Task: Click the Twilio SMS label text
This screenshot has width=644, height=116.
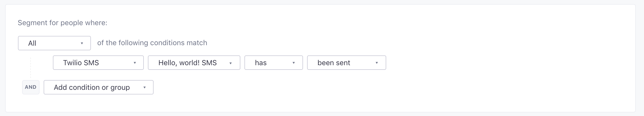Action: tap(81, 63)
